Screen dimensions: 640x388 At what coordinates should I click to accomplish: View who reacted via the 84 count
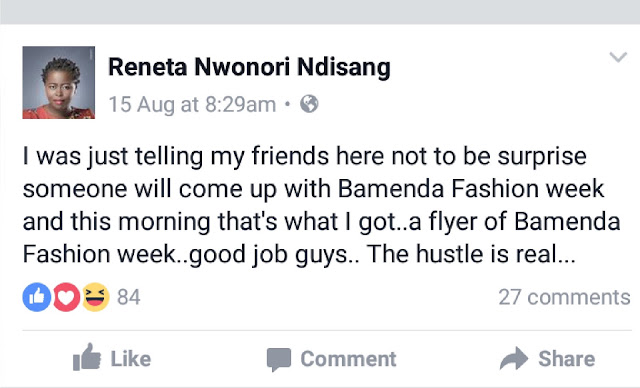pyautogui.click(x=129, y=297)
